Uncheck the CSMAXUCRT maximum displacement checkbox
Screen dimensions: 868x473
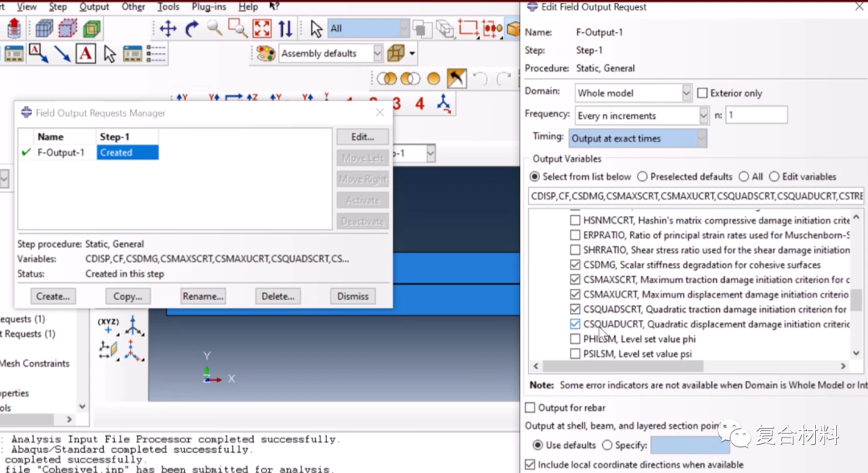pyautogui.click(x=575, y=294)
